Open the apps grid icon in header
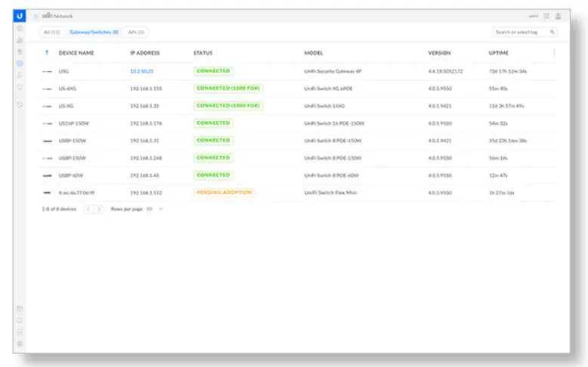This screenshot has height=367, width=588. click(x=546, y=16)
